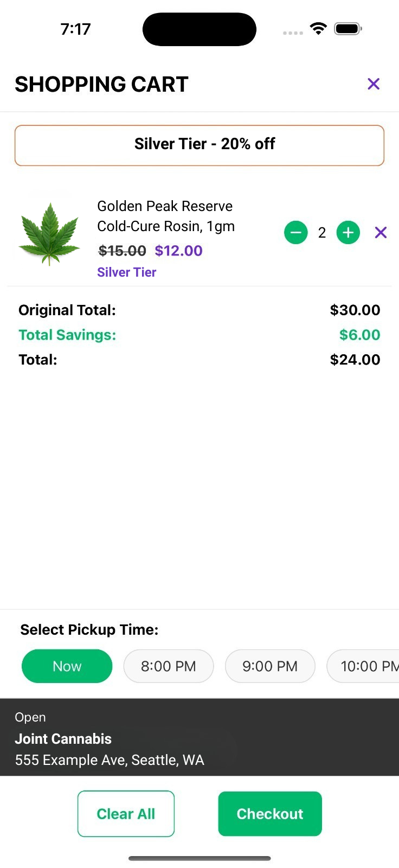Decrease item quantity with the minus button

point(296,233)
